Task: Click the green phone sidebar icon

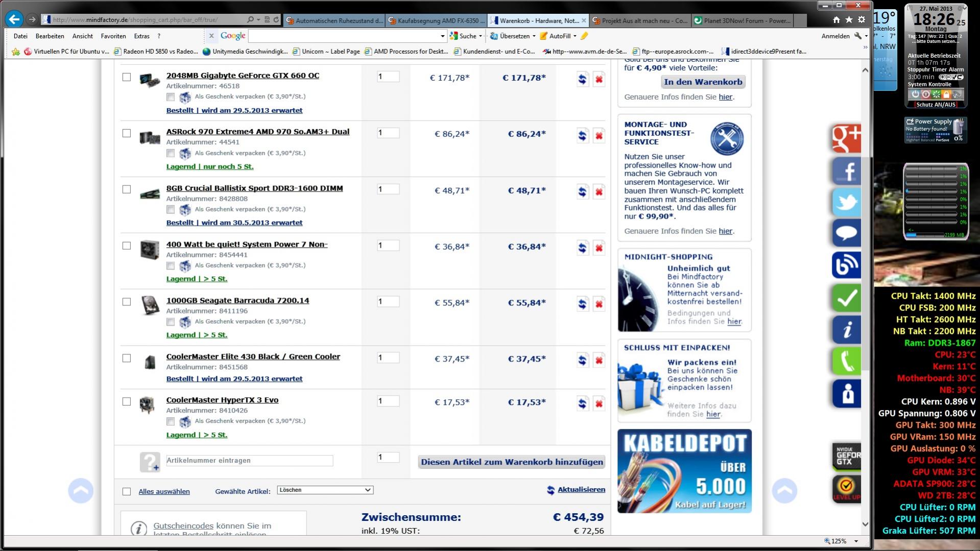Action: (846, 361)
